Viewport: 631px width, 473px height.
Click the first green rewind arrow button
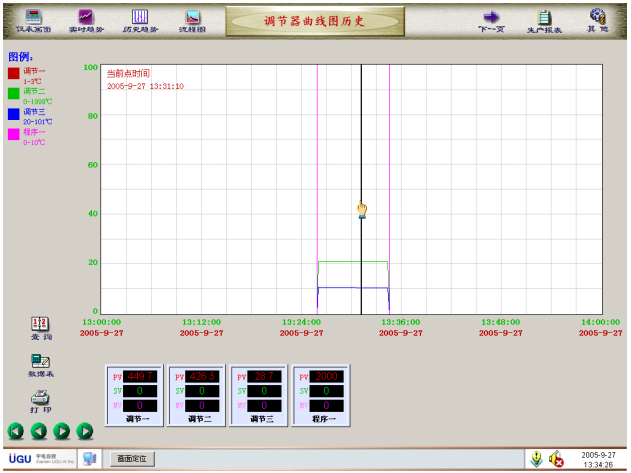[16, 431]
